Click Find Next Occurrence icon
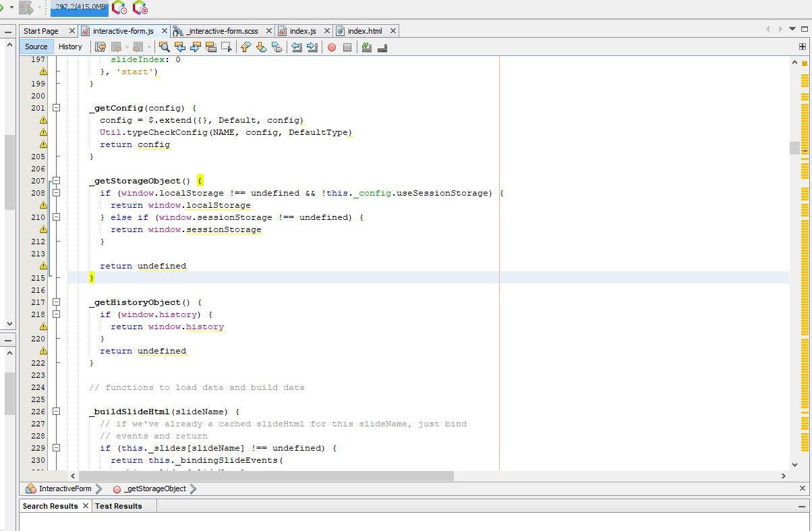The height and width of the screenshot is (531, 812). click(x=196, y=47)
